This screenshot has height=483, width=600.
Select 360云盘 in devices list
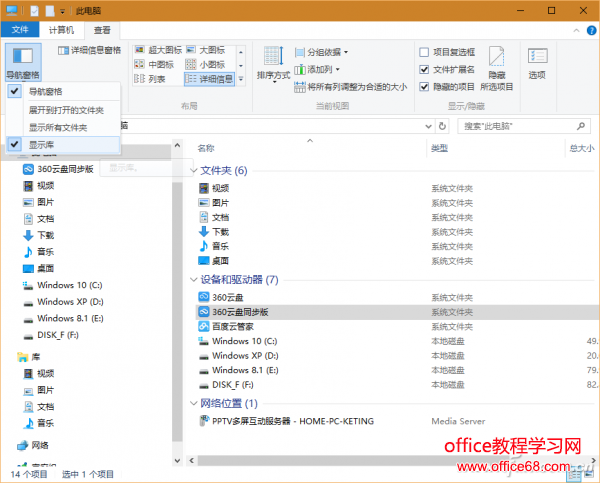[221, 297]
